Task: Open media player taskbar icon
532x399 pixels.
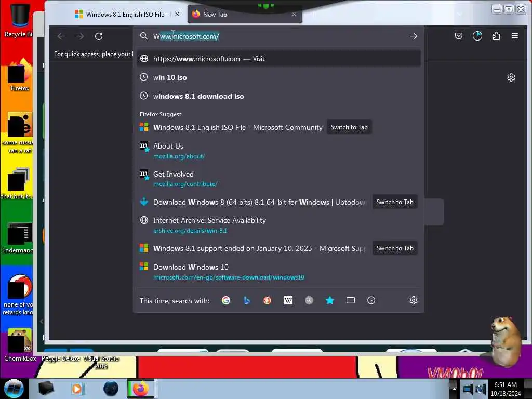Action: [77, 389]
